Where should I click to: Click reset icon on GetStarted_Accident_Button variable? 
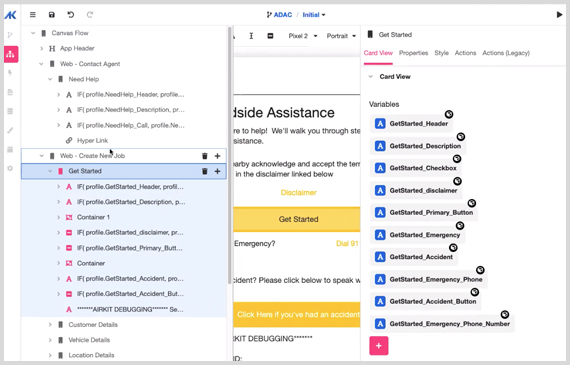point(475,292)
